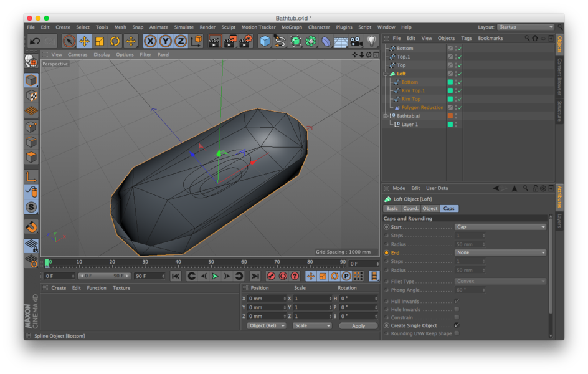Open viewport Cameras menu
This screenshot has width=588, height=374.
[78, 55]
